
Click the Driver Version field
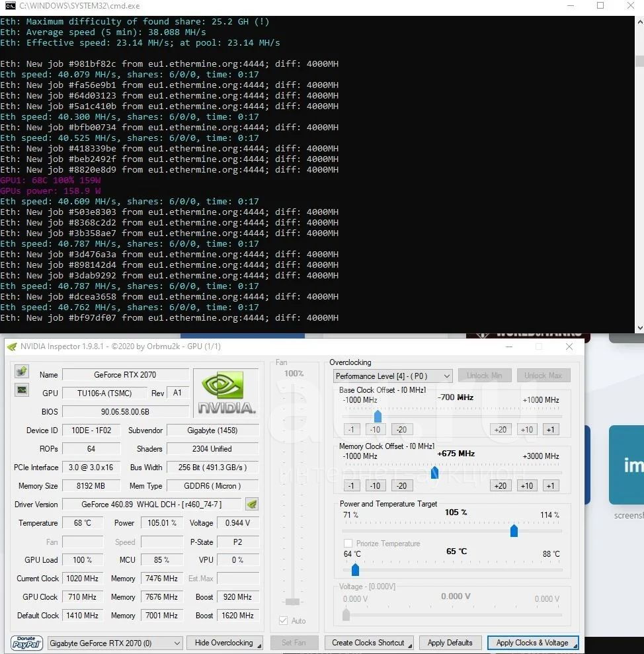click(152, 505)
